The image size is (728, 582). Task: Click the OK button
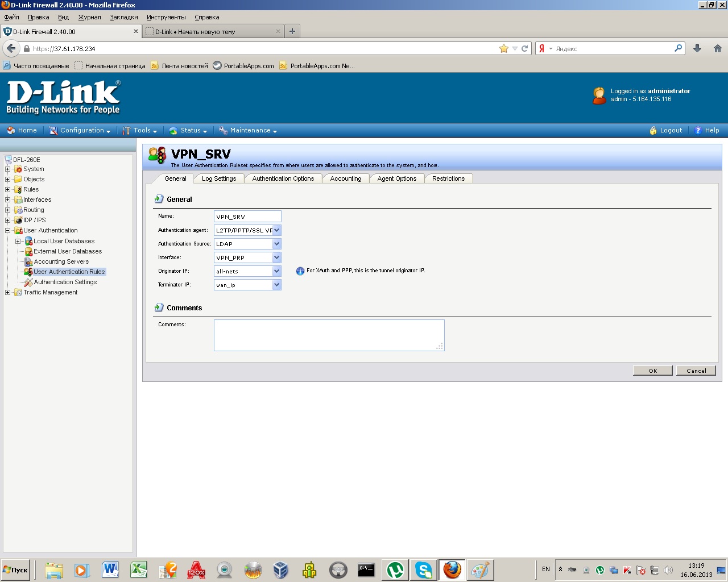click(x=653, y=371)
